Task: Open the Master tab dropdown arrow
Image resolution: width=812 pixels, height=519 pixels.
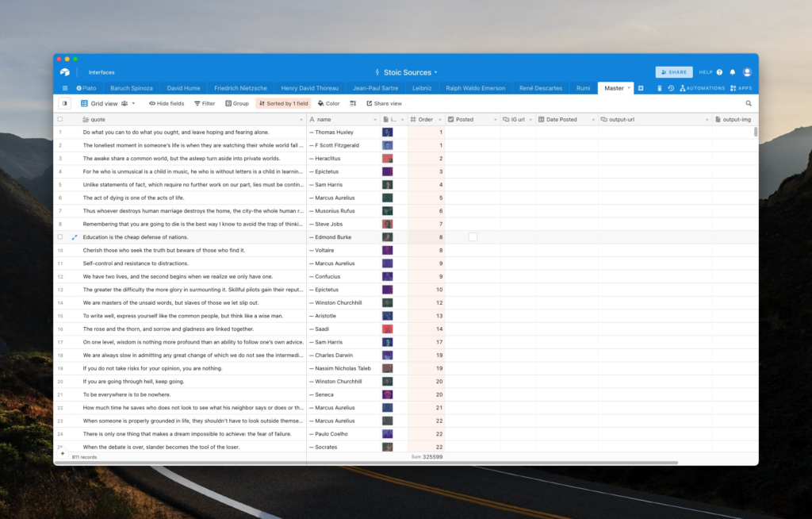Action: [629, 88]
